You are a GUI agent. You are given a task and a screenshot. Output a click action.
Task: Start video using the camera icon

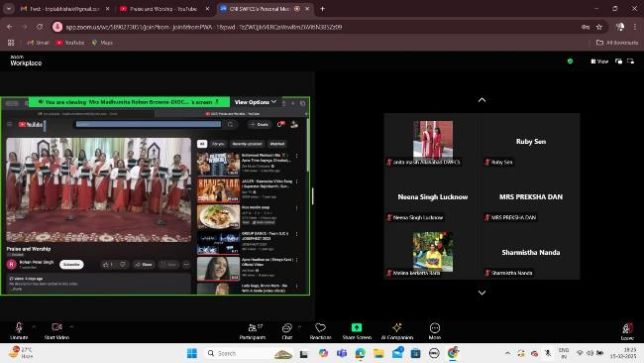click(56, 330)
